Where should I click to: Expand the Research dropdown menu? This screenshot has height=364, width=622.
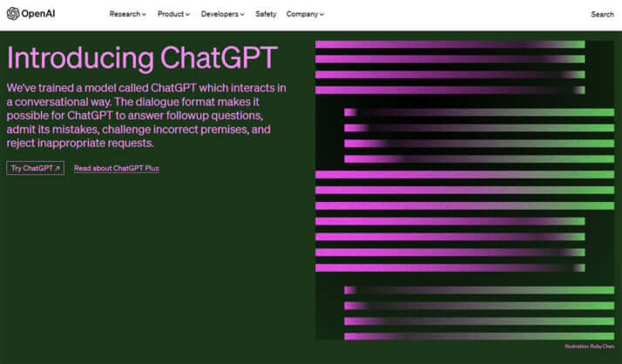point(128,14)
